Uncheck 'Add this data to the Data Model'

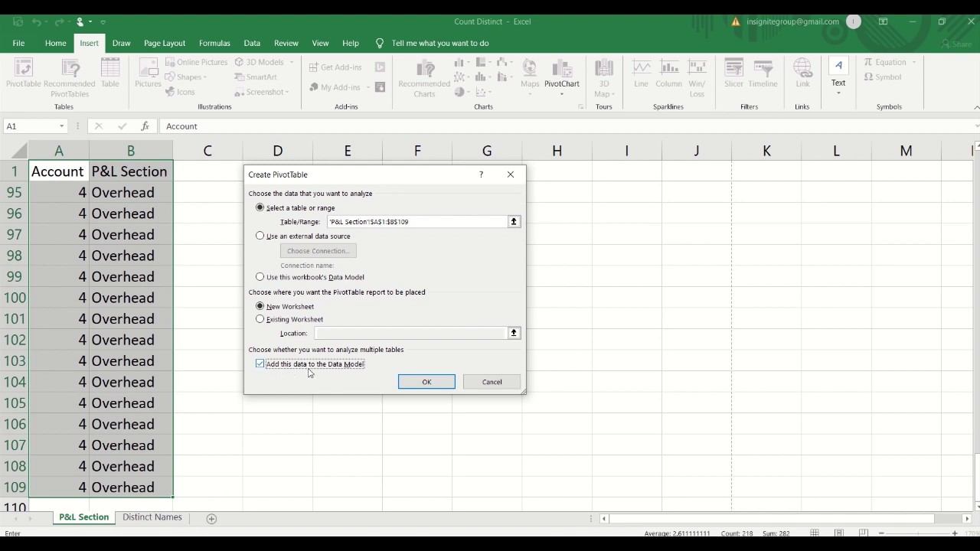click(x=260, y=364)
